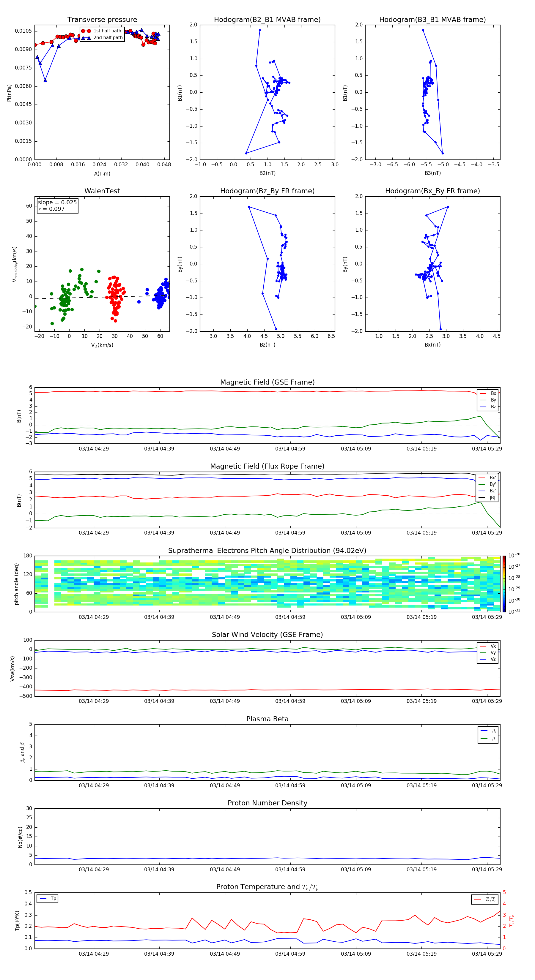This screenshot has height=980, width=535.
Task: Select the β legend entry below βp
Action: pyautogui.click(x=489, y=739)
